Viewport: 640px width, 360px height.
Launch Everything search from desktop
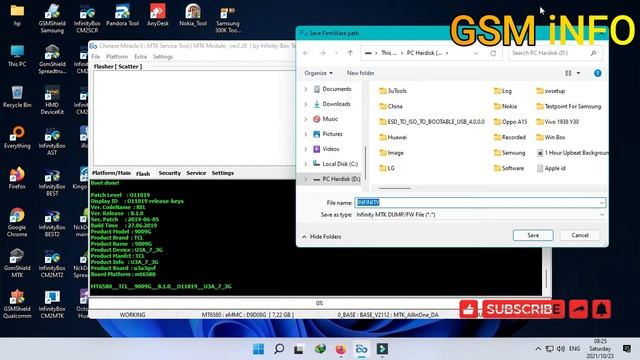click(x=17, y=138)
